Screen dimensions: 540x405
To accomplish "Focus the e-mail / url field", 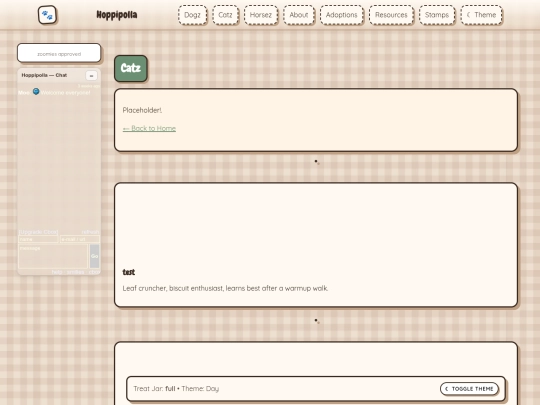I will 80,239.
